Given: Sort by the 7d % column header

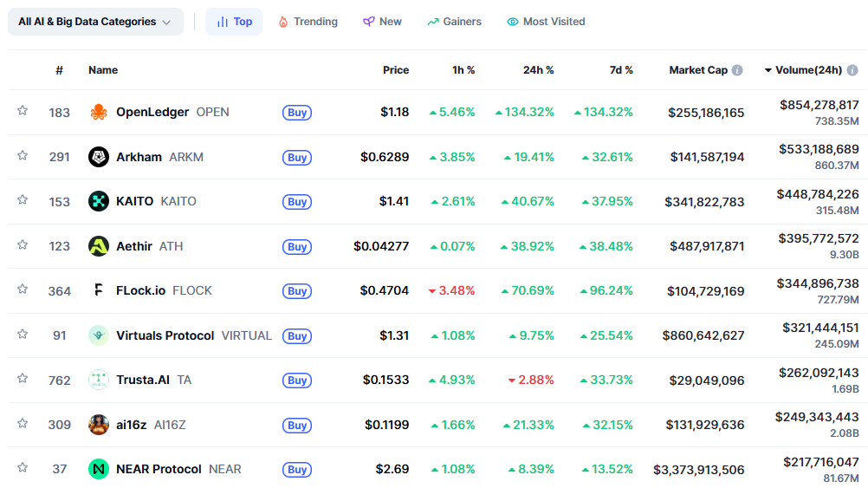Looking at the screenshot, I should coord(621,70).
